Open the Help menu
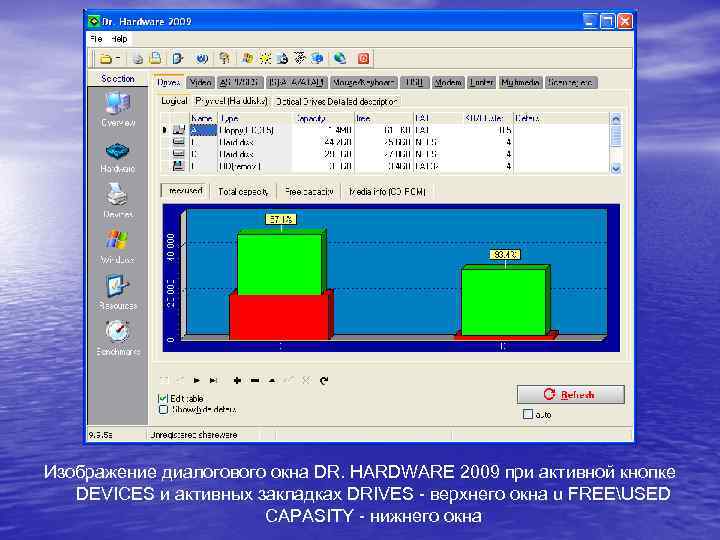 [x=119, y=39]
